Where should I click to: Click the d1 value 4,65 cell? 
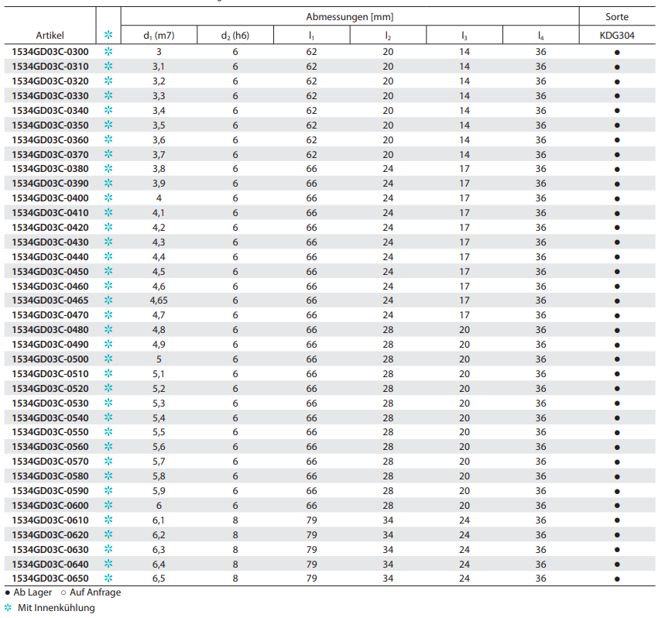pyautogui.click(x=159, y=300)
